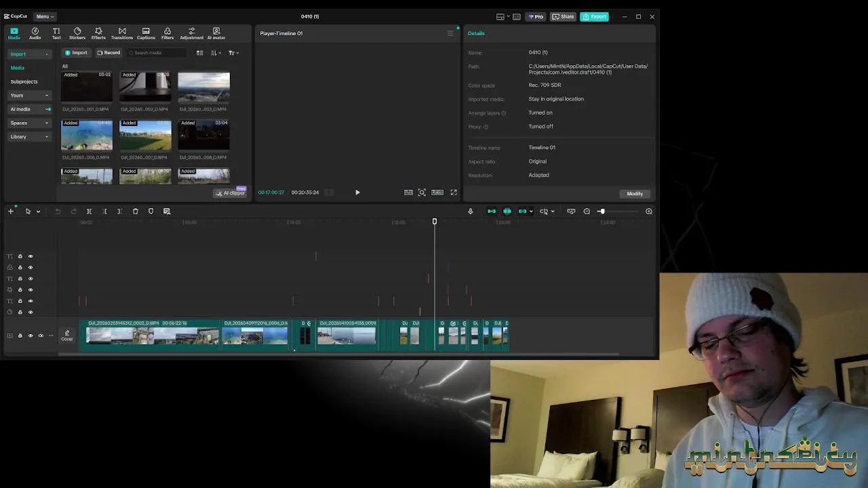The width and height of the screenshot is (868, 488).
Task: Click the delete right (trim end) icon
Action: [x=119, y=211]
